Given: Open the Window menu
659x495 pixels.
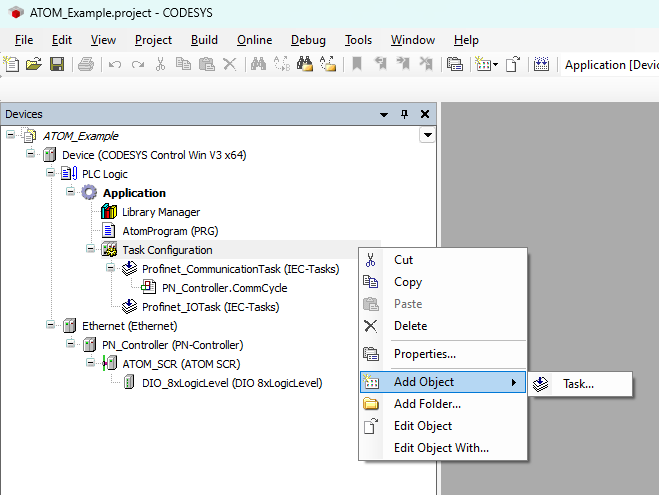Looking at the screenshot, I should [x=413, y=40].
